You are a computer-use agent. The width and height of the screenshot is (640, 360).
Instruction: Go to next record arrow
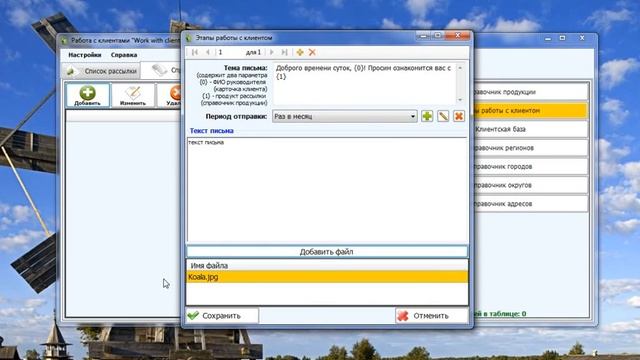point(272,52)
